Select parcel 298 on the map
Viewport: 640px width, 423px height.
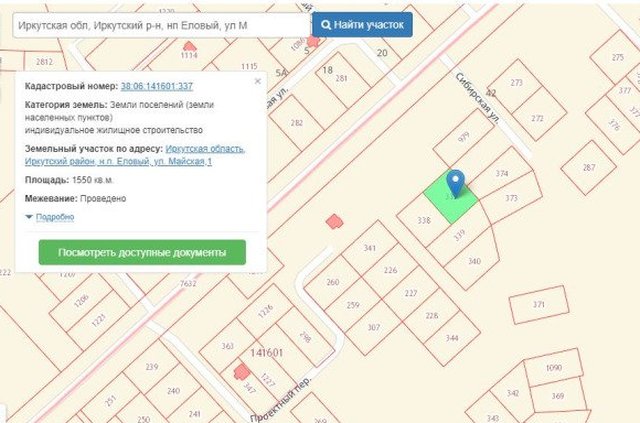pos(305,337)
